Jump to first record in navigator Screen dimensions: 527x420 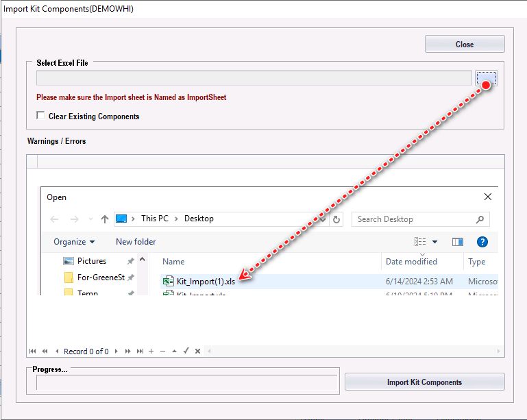point(32,351)
